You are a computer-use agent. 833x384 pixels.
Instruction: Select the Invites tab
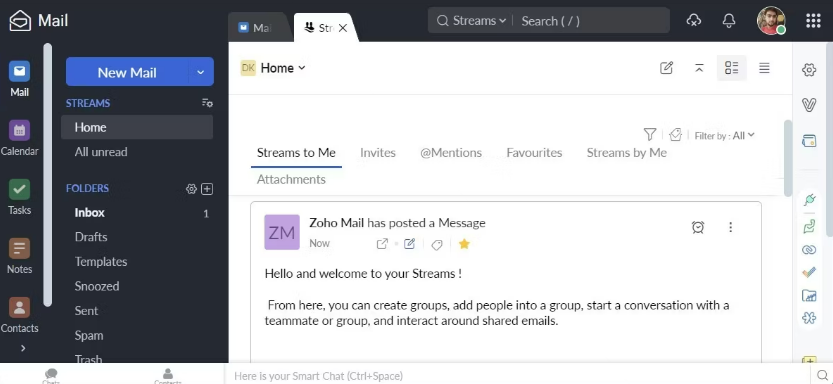(378, 153)
